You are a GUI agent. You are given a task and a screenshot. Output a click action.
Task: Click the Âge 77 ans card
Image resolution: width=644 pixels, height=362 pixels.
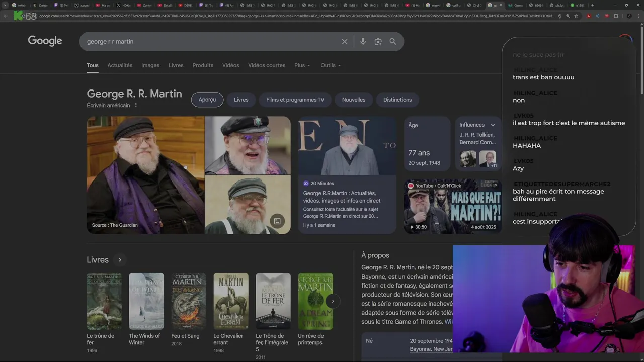click(427, 144)
